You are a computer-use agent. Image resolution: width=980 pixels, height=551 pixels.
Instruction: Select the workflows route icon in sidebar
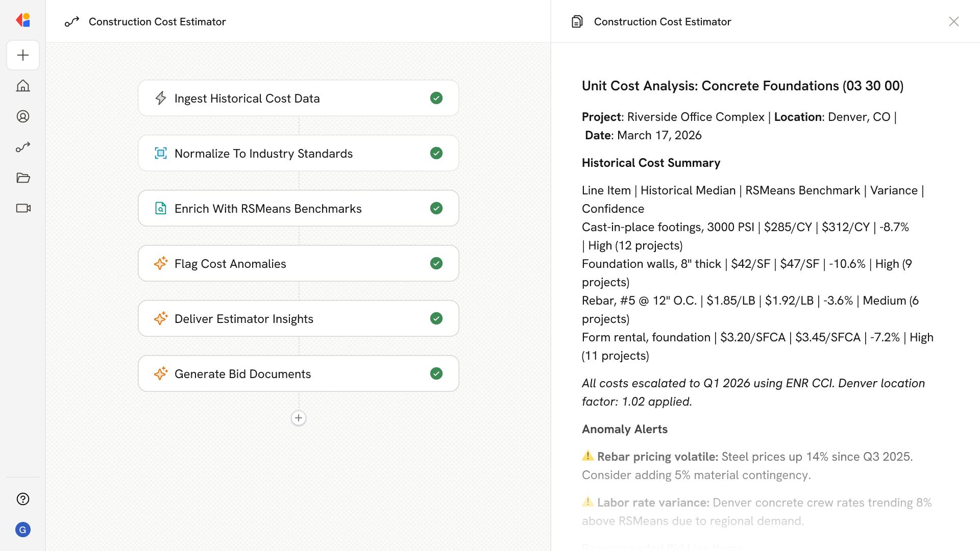point(23,147)
